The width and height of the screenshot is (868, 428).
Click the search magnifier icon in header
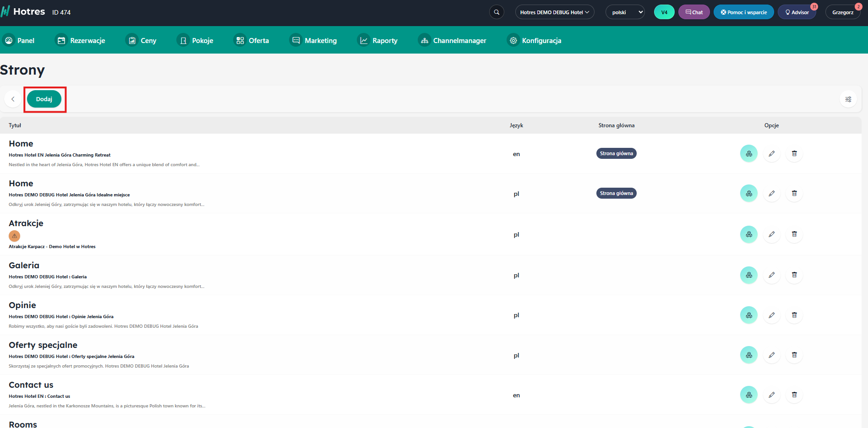tap(497, 12)
